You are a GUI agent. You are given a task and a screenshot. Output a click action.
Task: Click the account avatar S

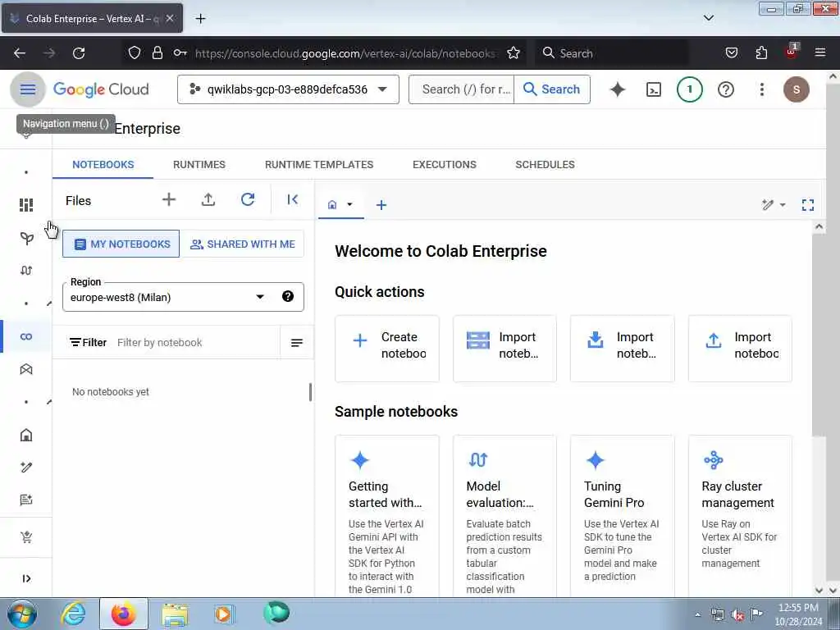[797, 89]
